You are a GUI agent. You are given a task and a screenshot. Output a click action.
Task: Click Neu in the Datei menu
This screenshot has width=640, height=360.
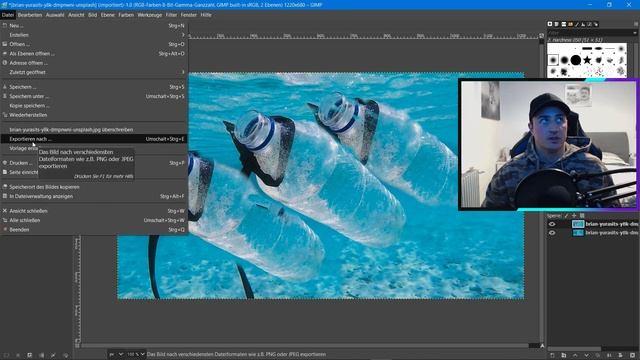pos(93,25)
